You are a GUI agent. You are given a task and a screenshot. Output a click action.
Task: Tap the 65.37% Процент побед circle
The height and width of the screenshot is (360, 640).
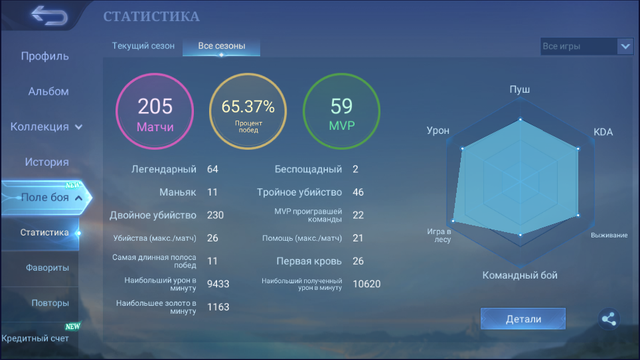(248, 111)
